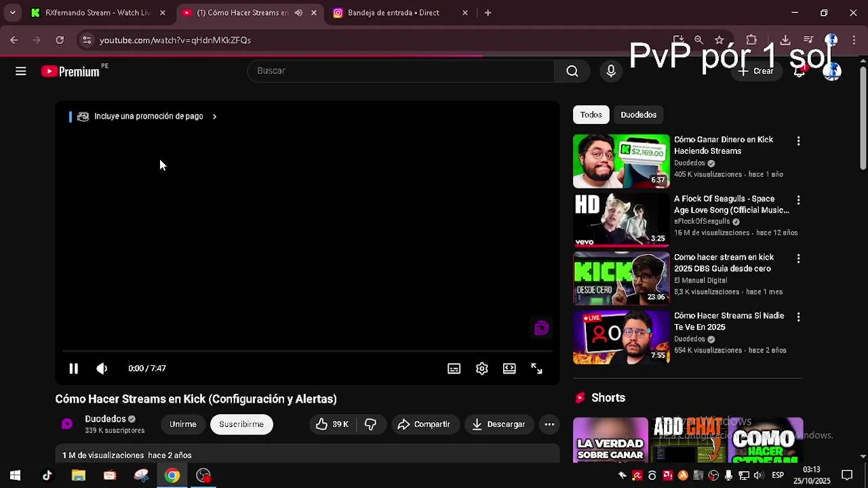
Task: Open the tab search dropdown arrow
Action: (x=12, y=13)
